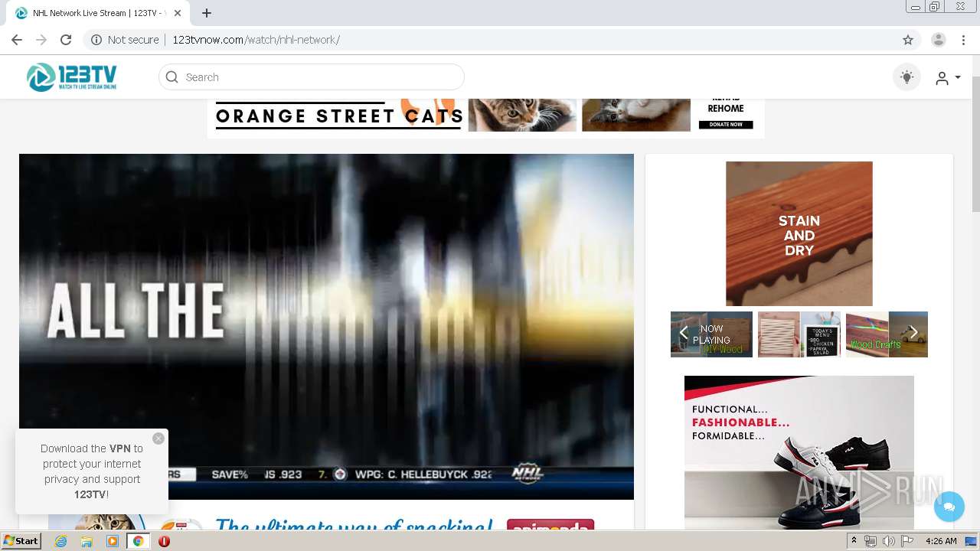980x551 pixels.
Task: Click the Opera taskbar icon
Action: point(164,541)
